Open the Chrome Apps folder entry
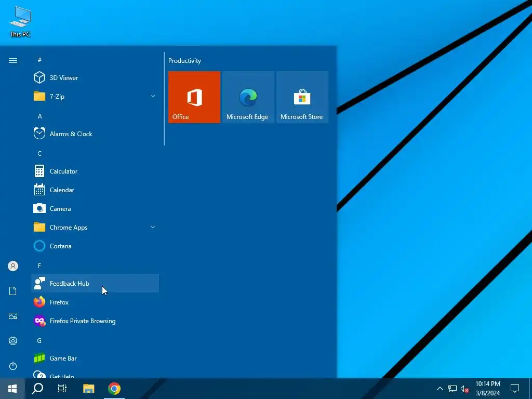 pyautogui.click(x=95, y=228)
